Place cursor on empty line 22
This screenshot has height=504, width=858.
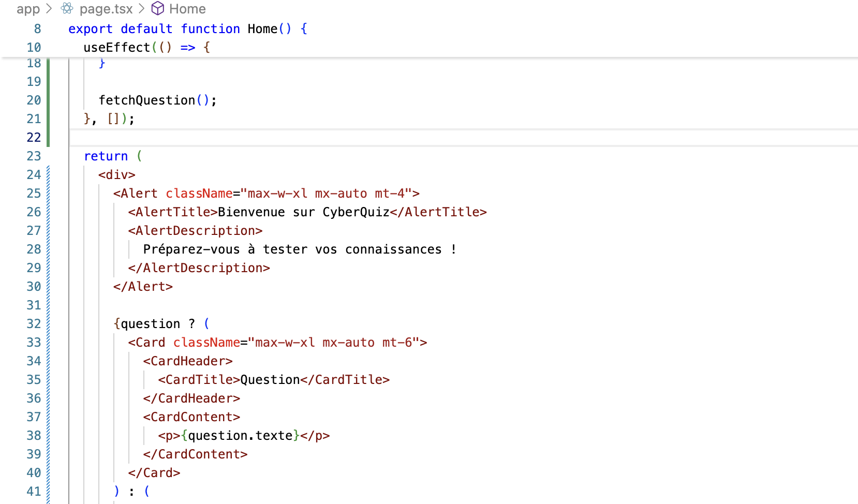(310, 138)
